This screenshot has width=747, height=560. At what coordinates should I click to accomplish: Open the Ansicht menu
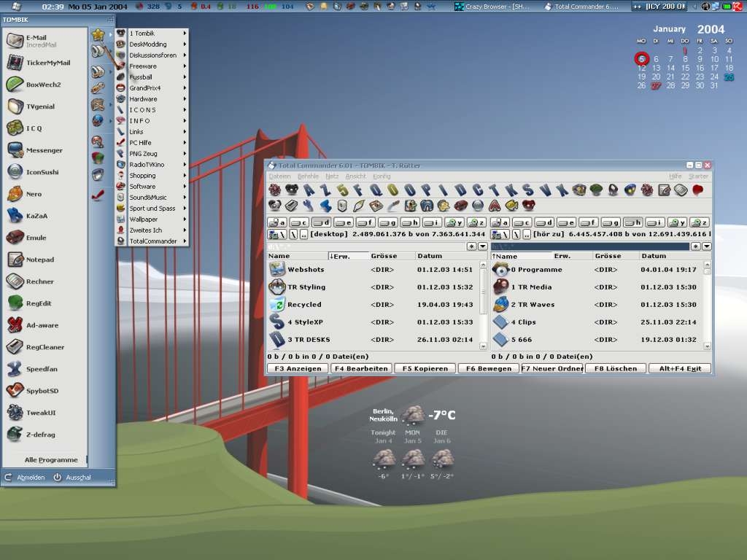[355, 176]
